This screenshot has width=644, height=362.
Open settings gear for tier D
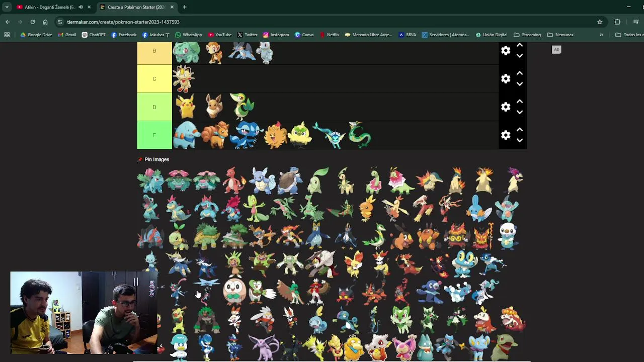click(x=506, y=107)
